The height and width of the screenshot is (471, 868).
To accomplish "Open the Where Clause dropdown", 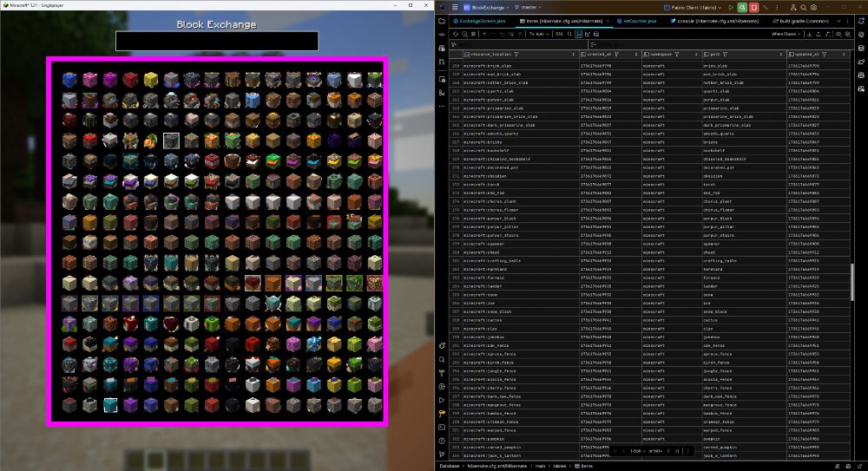I will [786, 34].
